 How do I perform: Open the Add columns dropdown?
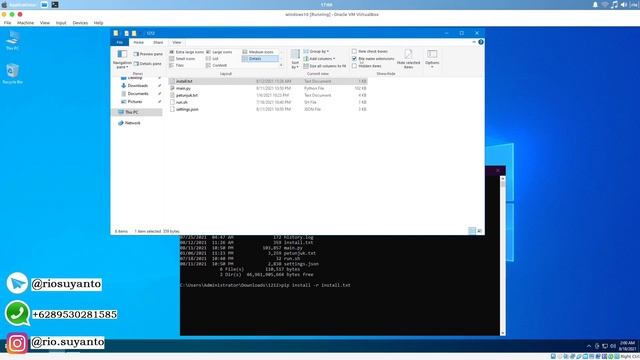click(x=319, y=59)
